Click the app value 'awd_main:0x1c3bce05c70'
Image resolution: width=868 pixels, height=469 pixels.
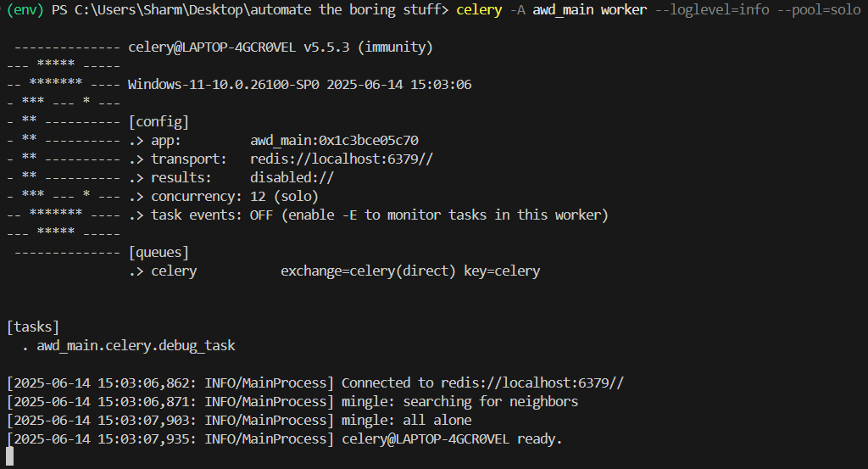coord(334,141)
